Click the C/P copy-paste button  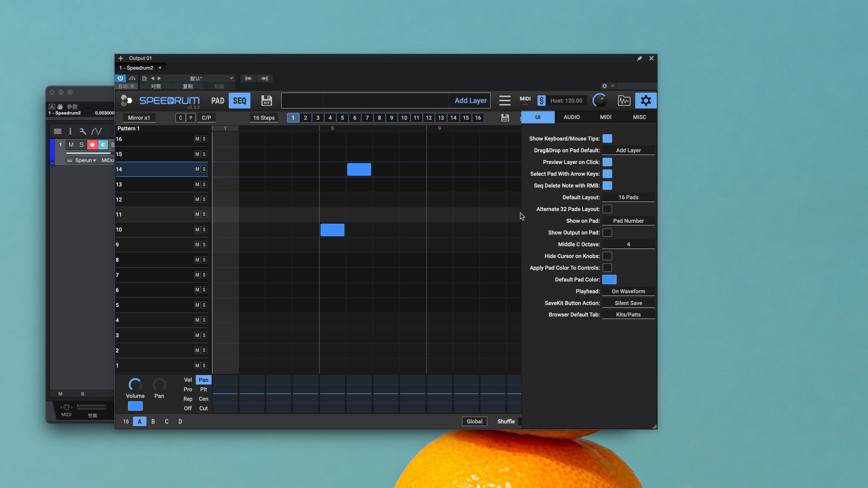[206, 117]
